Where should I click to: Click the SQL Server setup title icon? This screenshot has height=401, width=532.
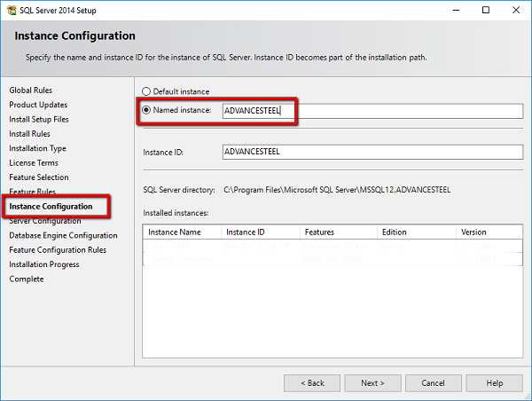pyautogui.click(x=12, y=10)
